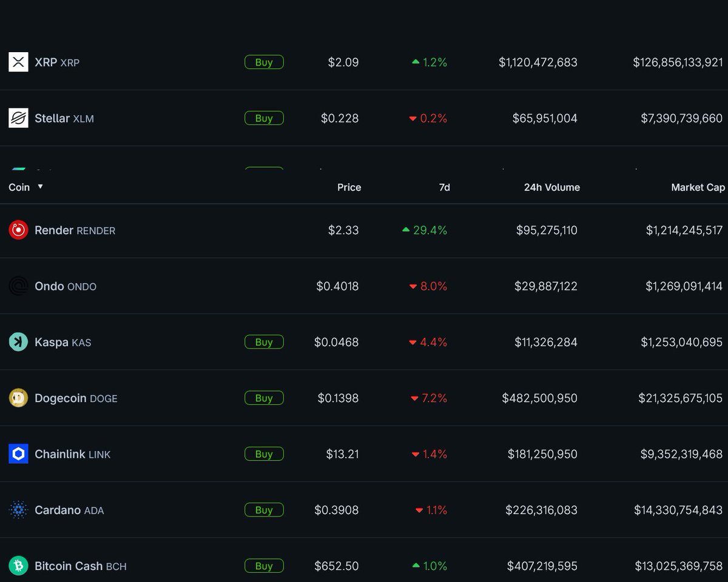This screenshot has width=728, height=582.
Task: Click Ondo's 8.0% seven-day change
Action: tap(428, 286)
